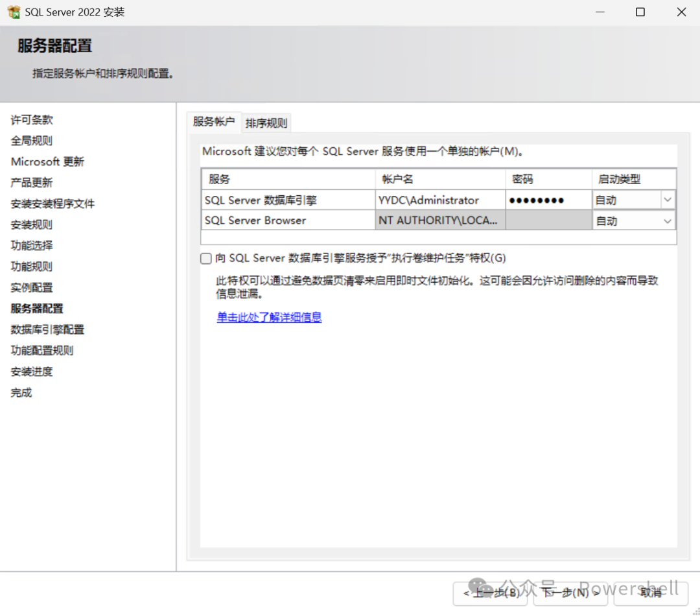Select 安装安装程序文件 step in sidebar
This screenshot has width=700, height=616.
[52, 204]
